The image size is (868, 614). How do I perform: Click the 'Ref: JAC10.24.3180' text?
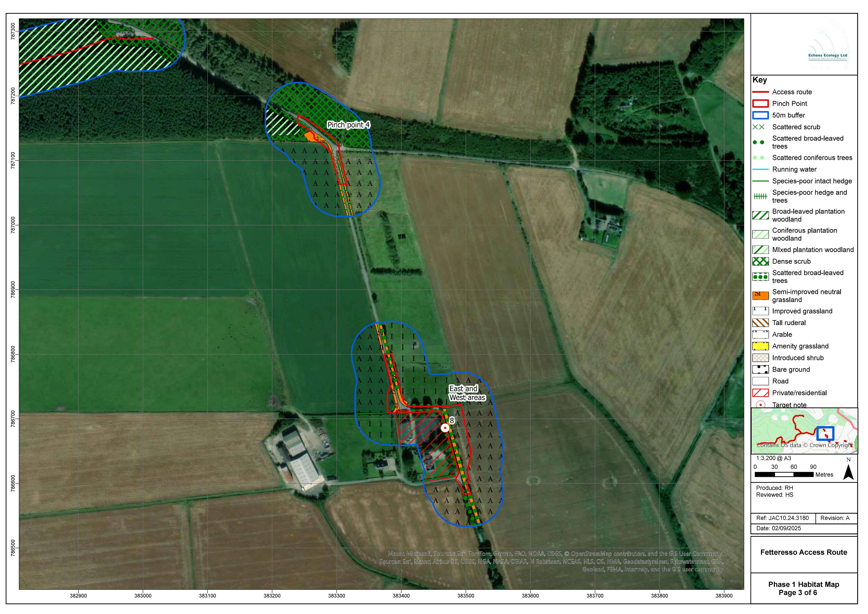(x=783, y=518)
